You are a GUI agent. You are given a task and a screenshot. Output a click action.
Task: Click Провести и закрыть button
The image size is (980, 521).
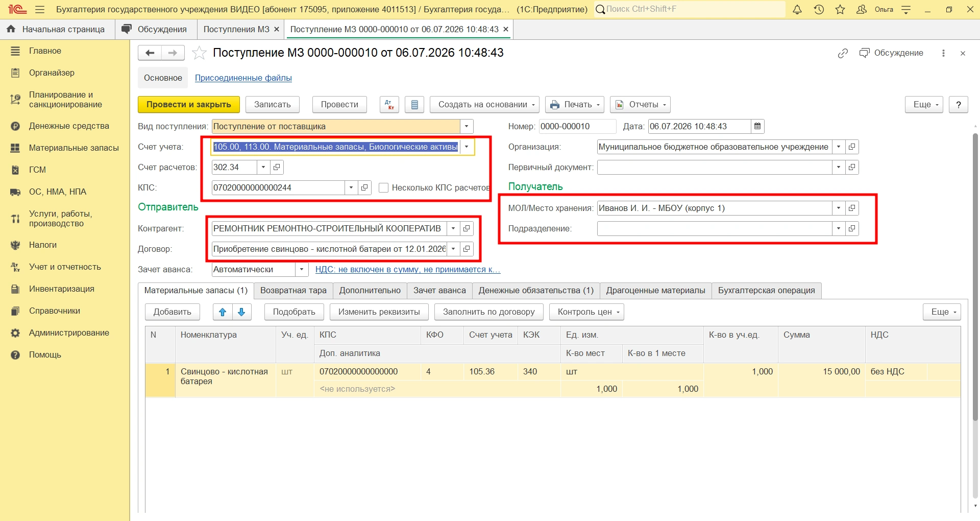click(189, 105)
